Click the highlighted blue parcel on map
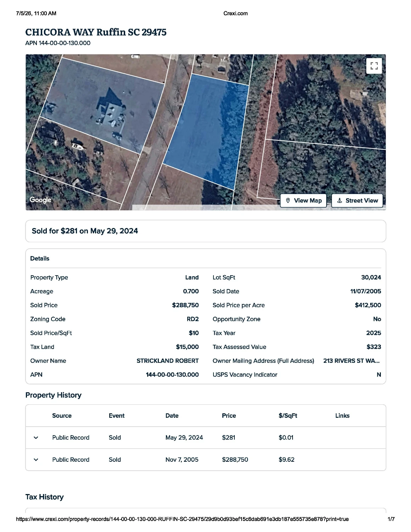 pos(209,131)
